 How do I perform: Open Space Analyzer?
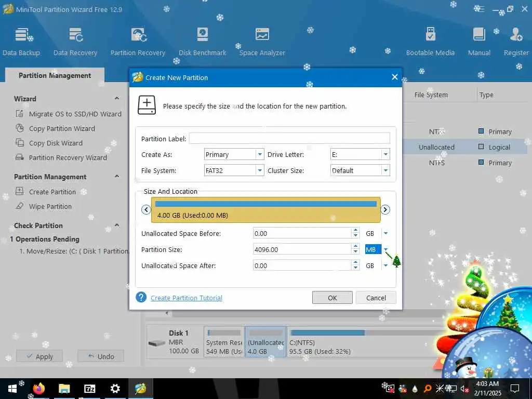(x=262, y=42)
